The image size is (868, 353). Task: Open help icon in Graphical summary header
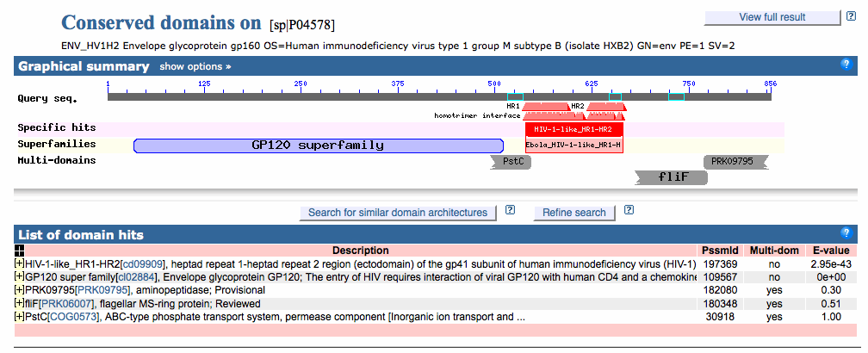tap(846, 65)
